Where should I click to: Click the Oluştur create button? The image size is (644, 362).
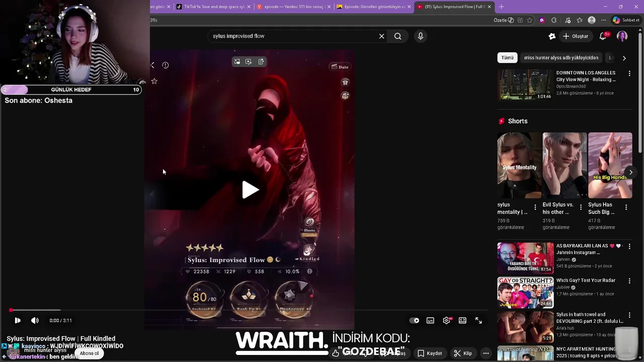click(575, 36)
